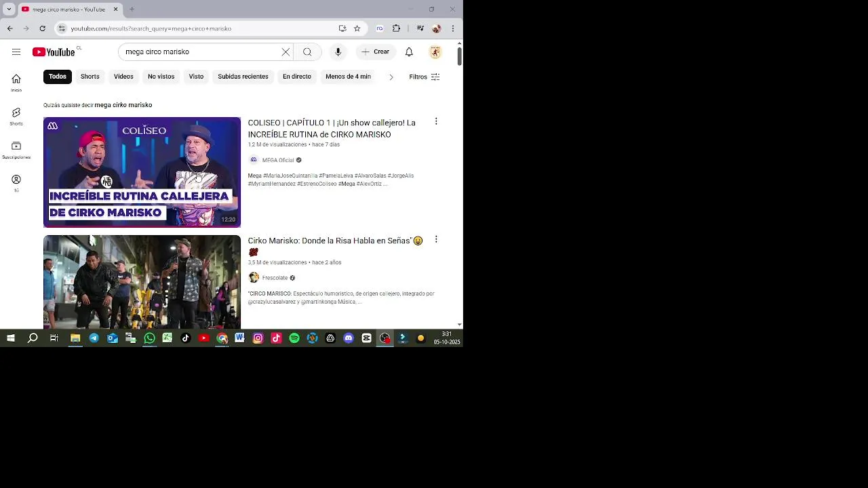
Task: Open Windows Start menu
Action: point(10,338)
